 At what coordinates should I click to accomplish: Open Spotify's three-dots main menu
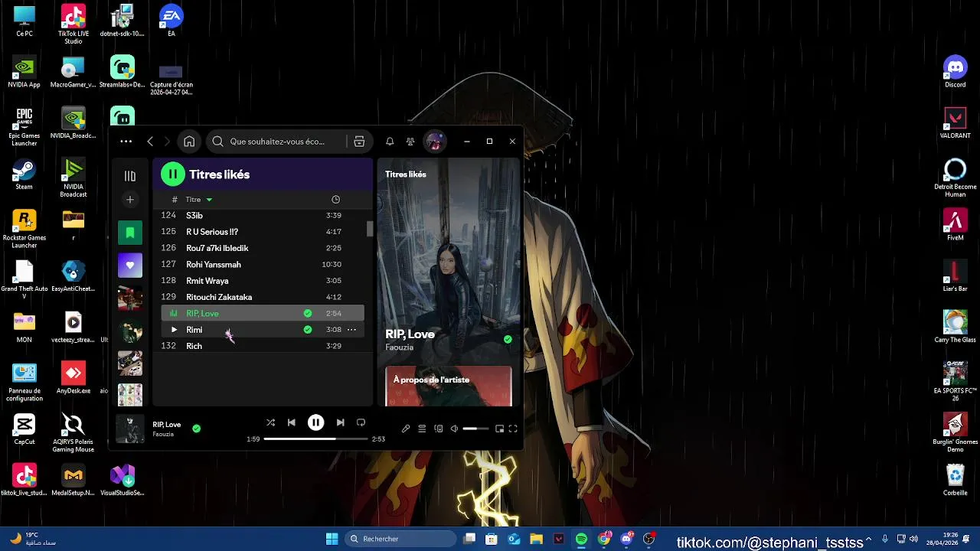point(126,142)
